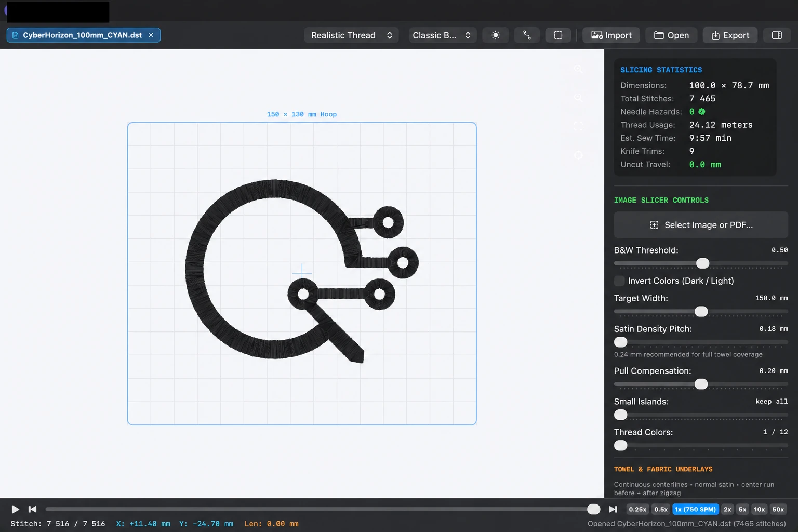Click the "7 465" Total Stitches value
The height and width of the screenshot is (532, 798).
[x=702, y=99]
